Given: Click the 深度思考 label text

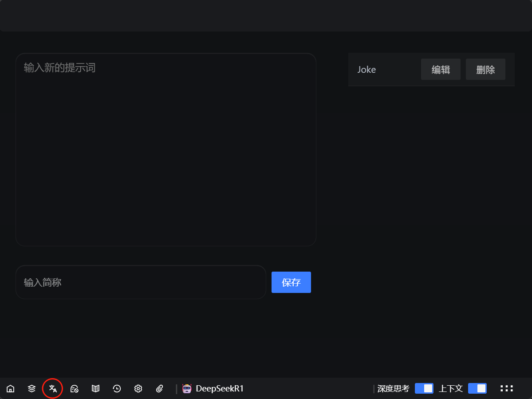Looking at the screenshot, I should (x=393, y=389).
